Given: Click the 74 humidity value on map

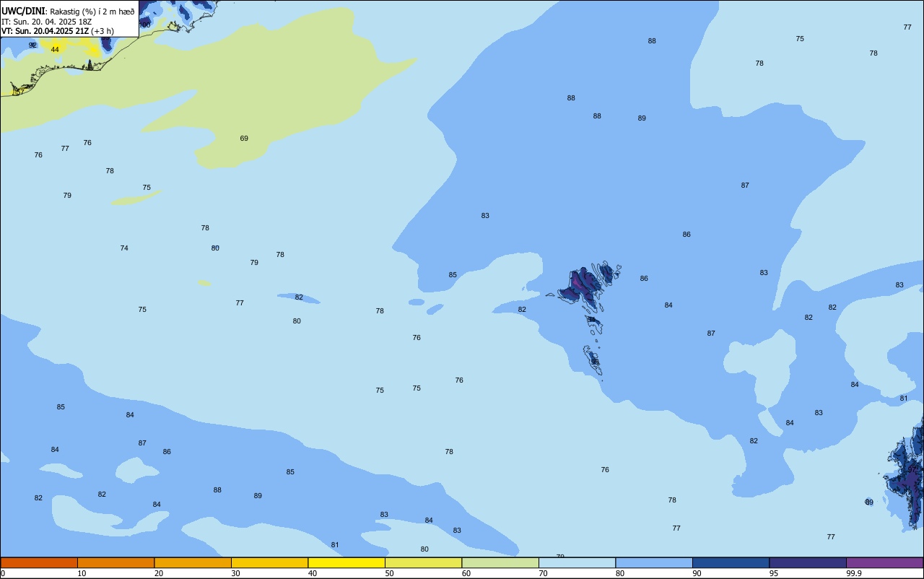Looking at the screenshot, I should pos(124,248).
